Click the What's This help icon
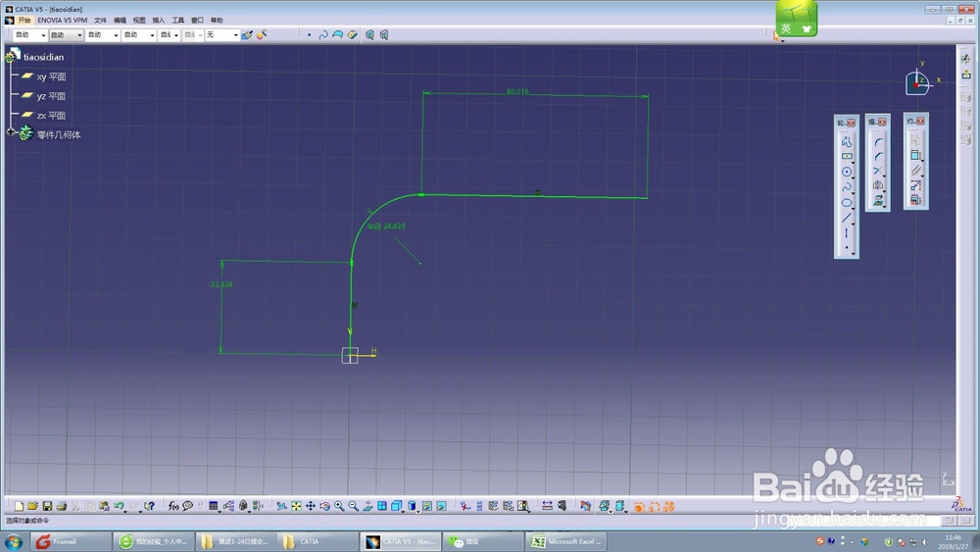This screenshot has height=552, width=980. [x=149, y=506]
